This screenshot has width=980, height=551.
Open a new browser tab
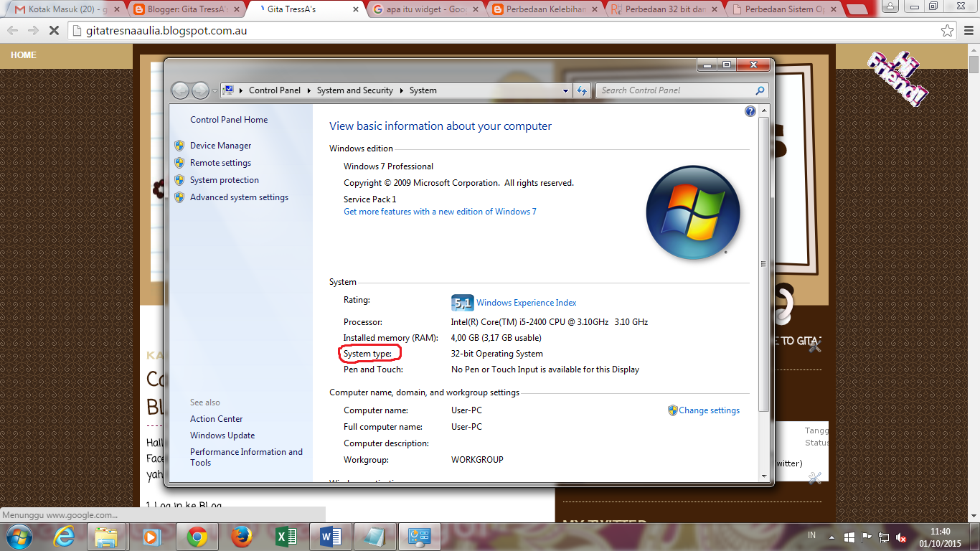pos(857,10)
